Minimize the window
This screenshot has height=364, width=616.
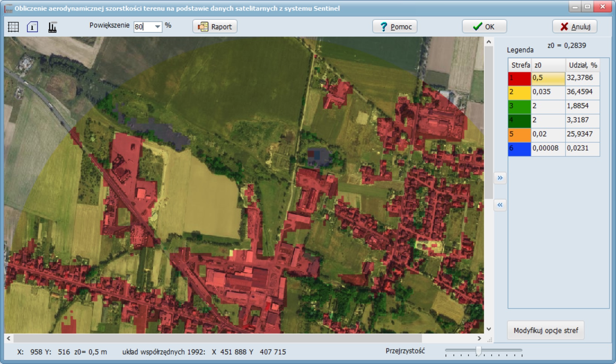(x=575, y=7)
